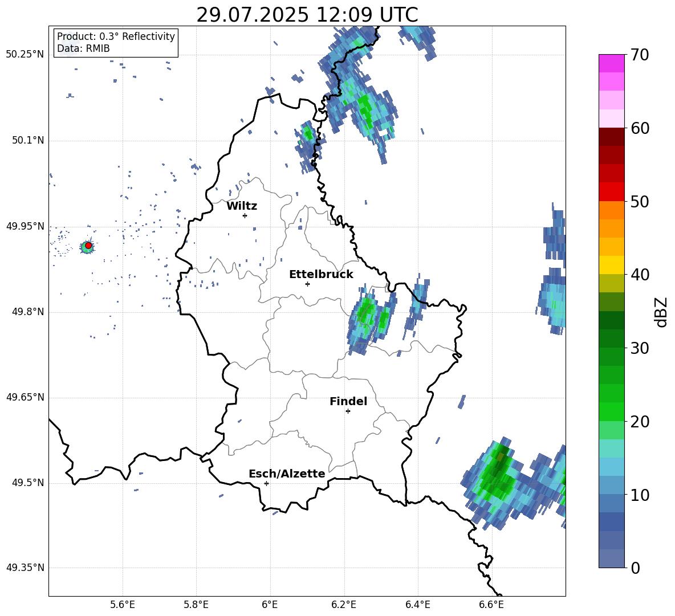
Task: Click the dBZ colorbar label
Action: [662, 312]
